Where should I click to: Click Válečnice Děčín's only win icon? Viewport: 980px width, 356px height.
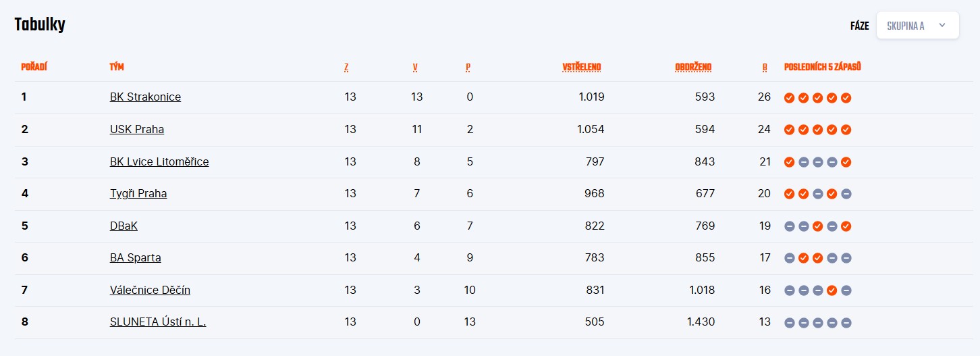(x=832, y=290)
